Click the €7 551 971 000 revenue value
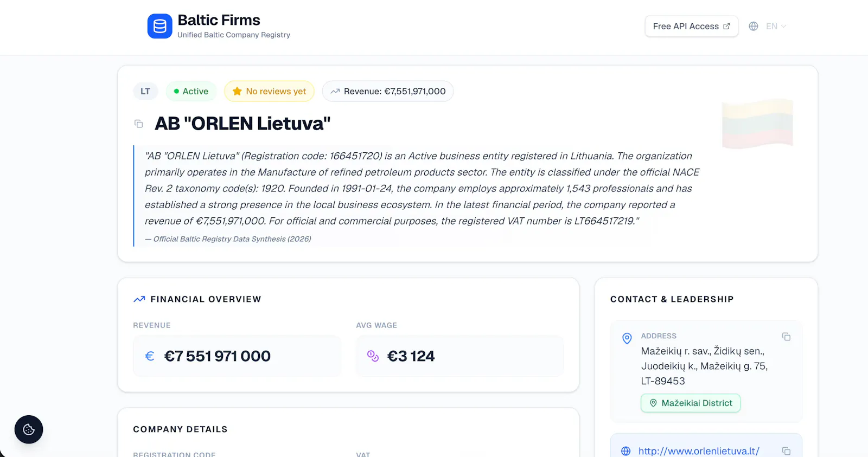Screen dimensions: 868x457 point(217,356)
